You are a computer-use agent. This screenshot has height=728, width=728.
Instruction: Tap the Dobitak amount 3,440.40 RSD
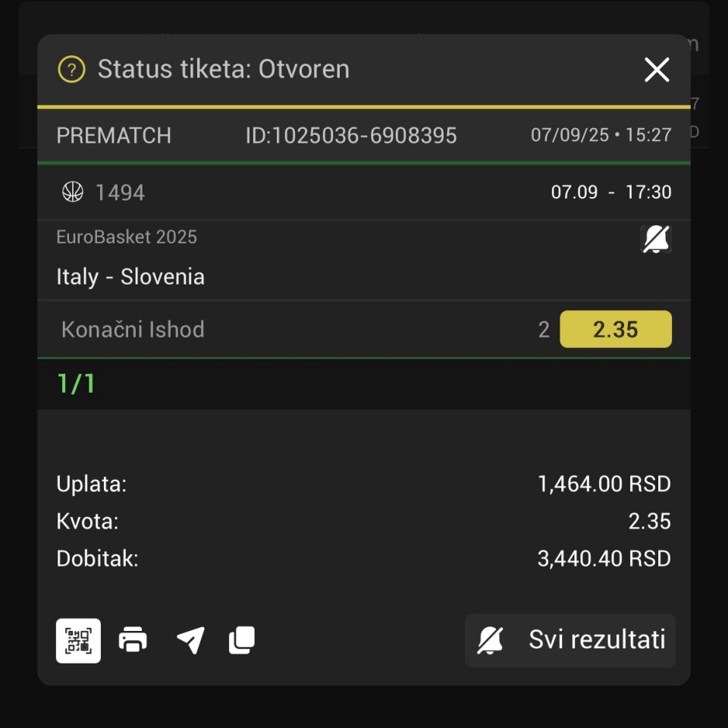[604, 558]
